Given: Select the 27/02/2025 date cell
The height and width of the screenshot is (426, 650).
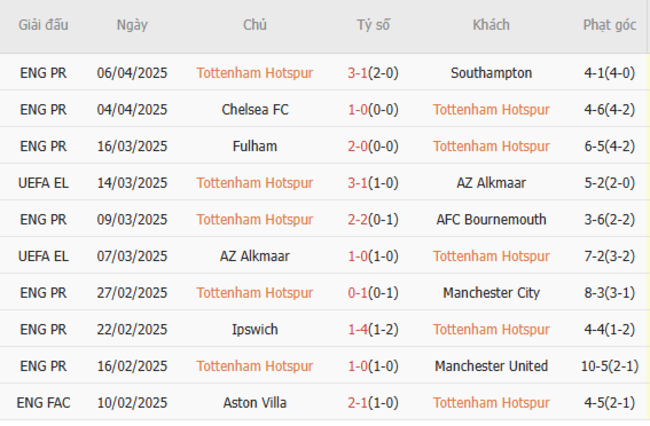Looking at the screenshot, I should pyautogui.click(x=132, y=293).
